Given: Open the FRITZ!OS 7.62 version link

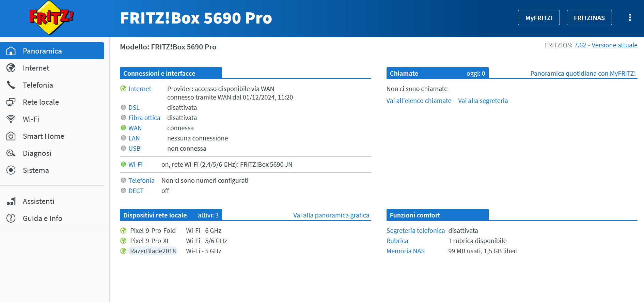Looking at the screenshot, I should (580, 45).
